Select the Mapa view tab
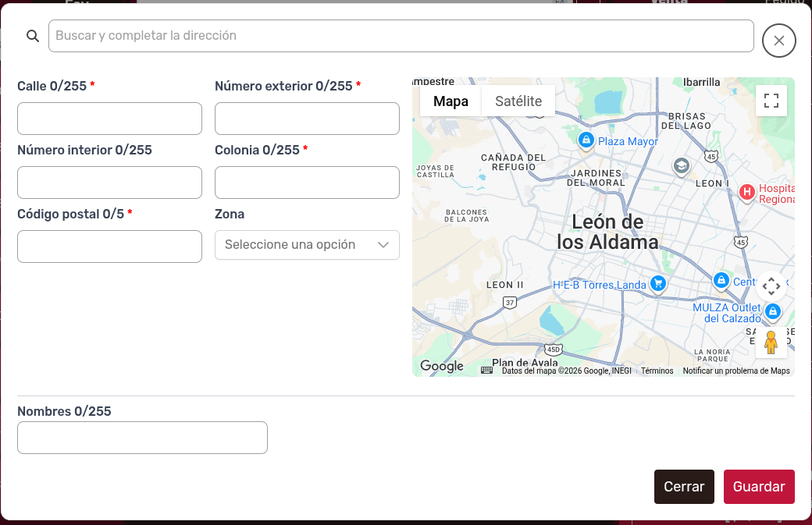812x525 pixels. click(x=451, y=101)
